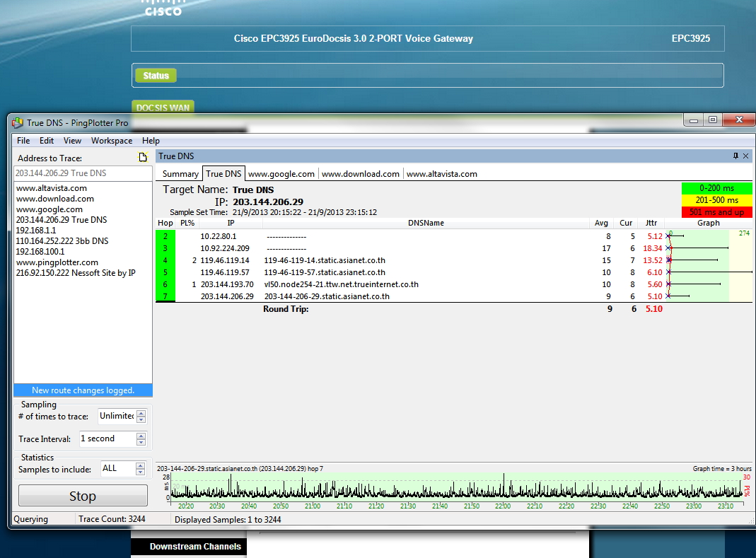Image resolution: width=756 pixels, height=558 pixels.
Task: Select www.google.com in address list
Action: point(50,209)
